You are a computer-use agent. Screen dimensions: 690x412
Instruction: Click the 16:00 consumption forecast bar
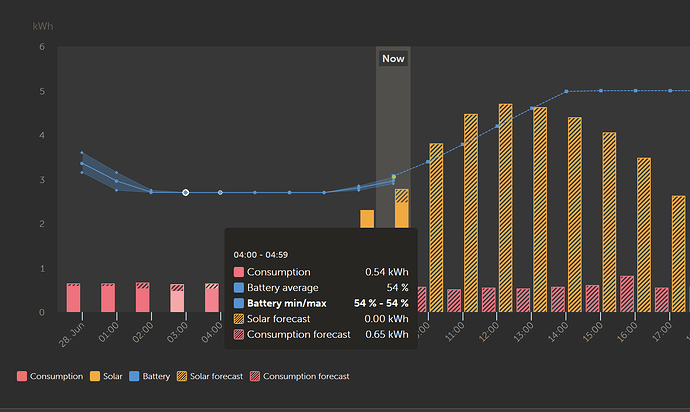pyautogui.click(x=627, y=294)
